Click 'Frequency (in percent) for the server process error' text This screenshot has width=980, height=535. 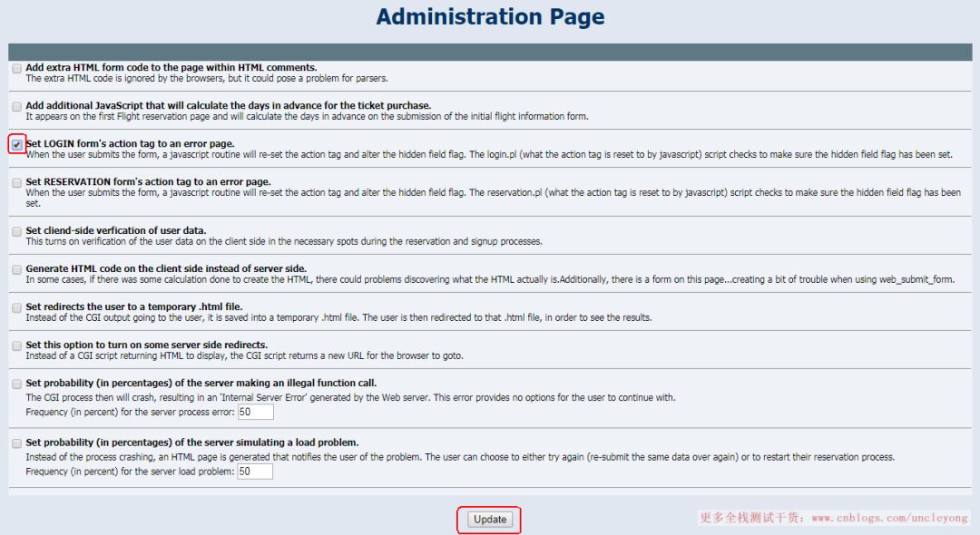pyautogui.click(x=130, y=412)
